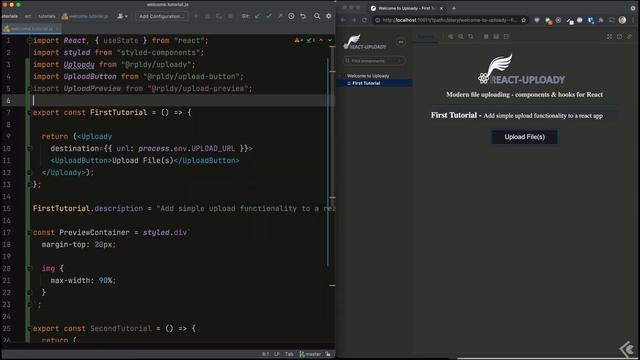640x360 pixels.
Task: Close the Welcome to Uploady browser tab
Action: [441, 8]
